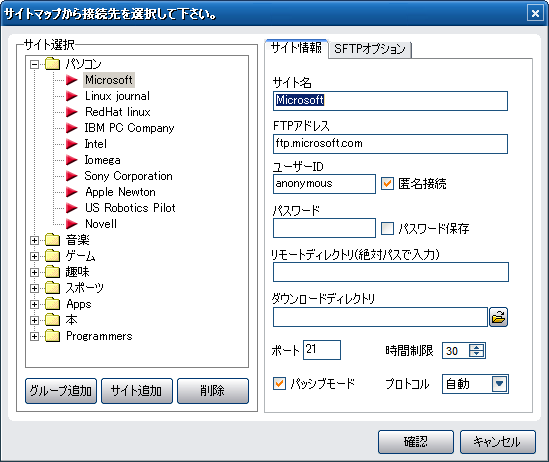549x462 pixels.
Task: Uncheck the 匿名接続 anonymous checkbox
Action: (x=387, y=183)
